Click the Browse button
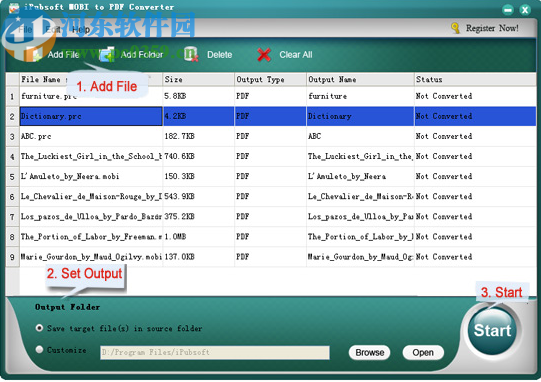The image size is (541, 382). (370, 352)
